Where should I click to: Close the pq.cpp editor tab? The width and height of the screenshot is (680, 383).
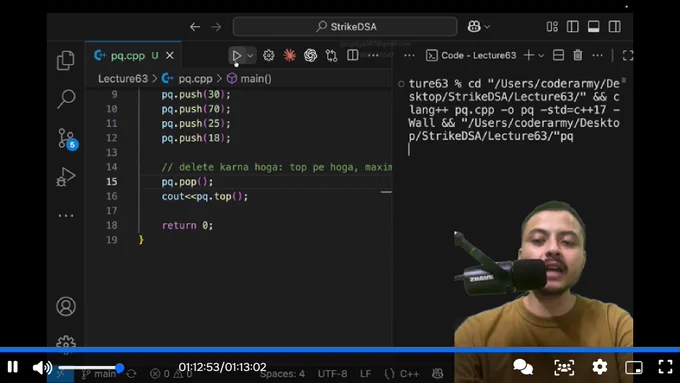click(170, 56)
